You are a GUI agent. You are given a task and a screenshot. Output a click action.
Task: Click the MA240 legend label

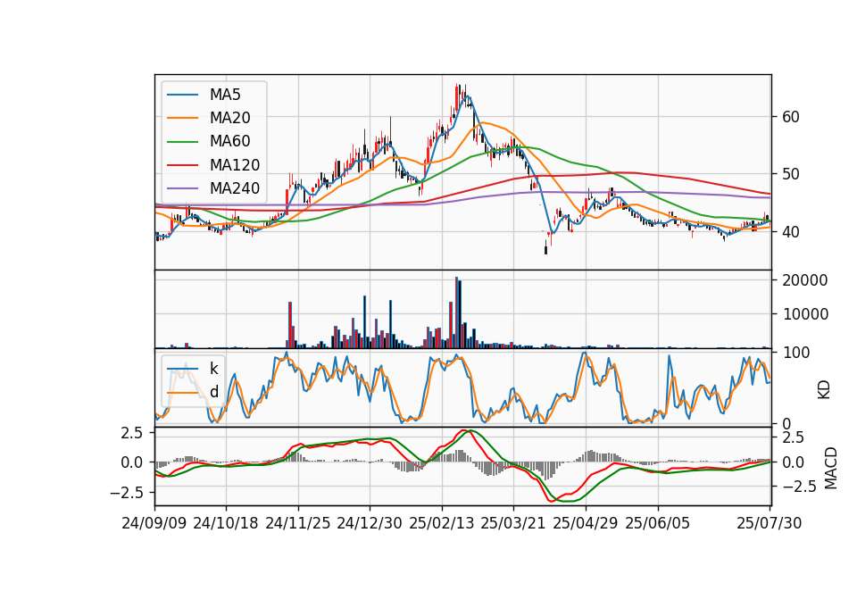coord(235,188)
